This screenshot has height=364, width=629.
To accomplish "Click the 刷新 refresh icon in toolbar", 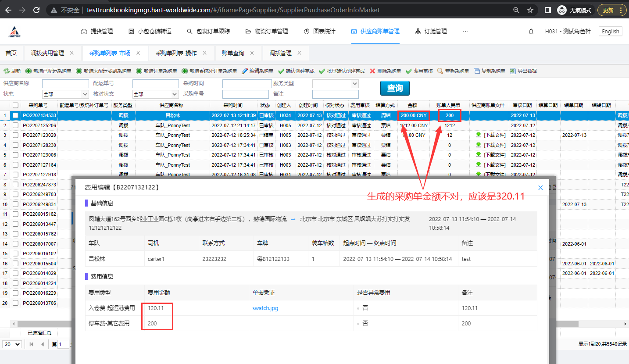I will [x=6, y=71].
